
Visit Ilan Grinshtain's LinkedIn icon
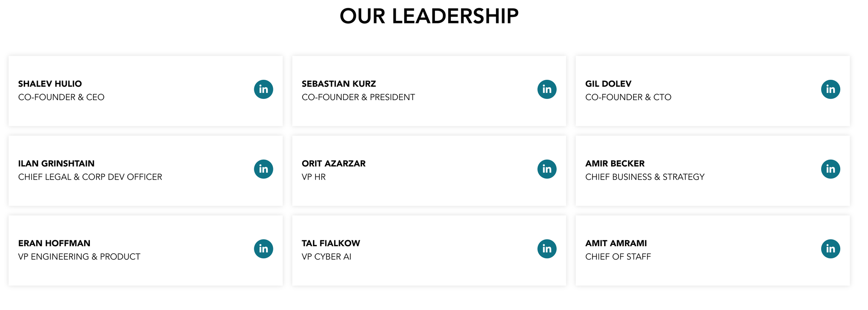(263, 169)
